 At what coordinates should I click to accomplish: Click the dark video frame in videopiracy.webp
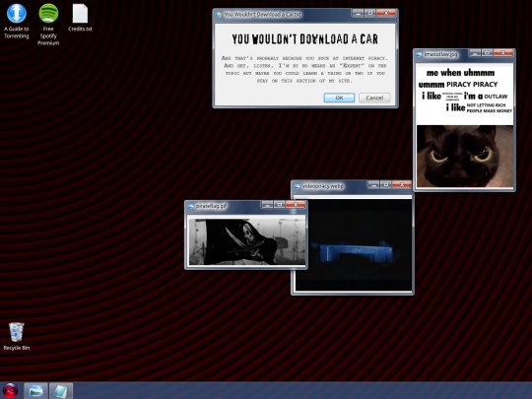pyautogui.click(x=354, y=244)
